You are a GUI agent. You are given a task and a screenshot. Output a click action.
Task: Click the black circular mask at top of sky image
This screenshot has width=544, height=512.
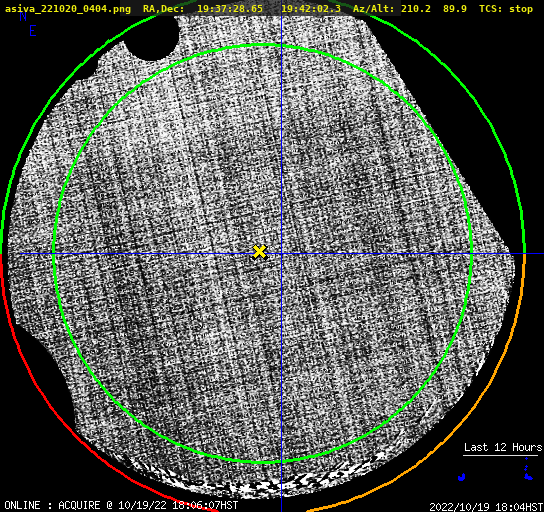pyautogui.click(x=151, y=38)
